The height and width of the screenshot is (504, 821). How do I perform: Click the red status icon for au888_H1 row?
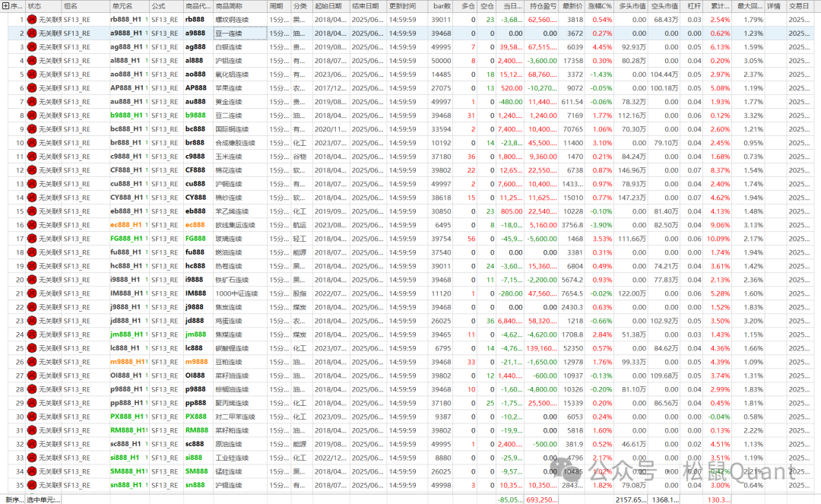[x=32, y=102]
